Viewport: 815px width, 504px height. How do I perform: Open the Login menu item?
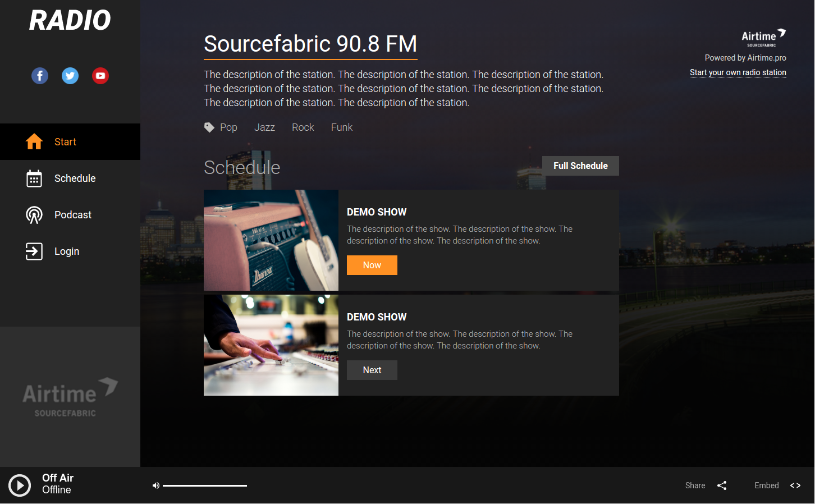click(x=70, y=251)
